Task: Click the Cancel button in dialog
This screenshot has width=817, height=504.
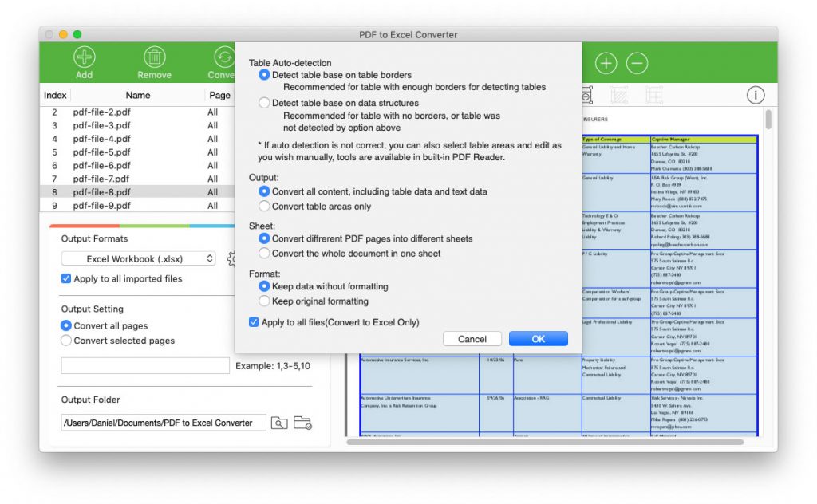Action: (472, 339)
